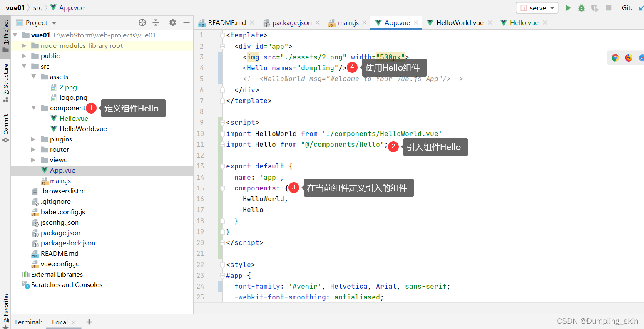This screenshot has height=329, width=644.
Task: Close the main.js editor tab
Action: (x=364, y=22)
